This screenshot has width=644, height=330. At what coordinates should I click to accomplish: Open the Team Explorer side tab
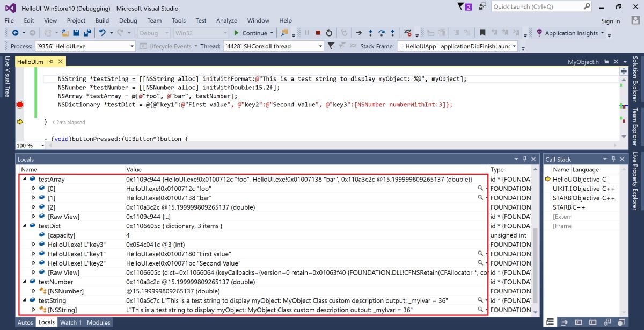(x=635, y=127)
